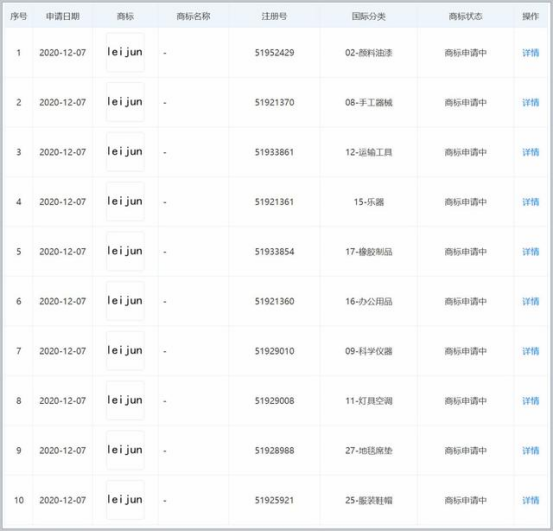
Task: Click classification 08-手工器械
Action: tap(369, 103)
